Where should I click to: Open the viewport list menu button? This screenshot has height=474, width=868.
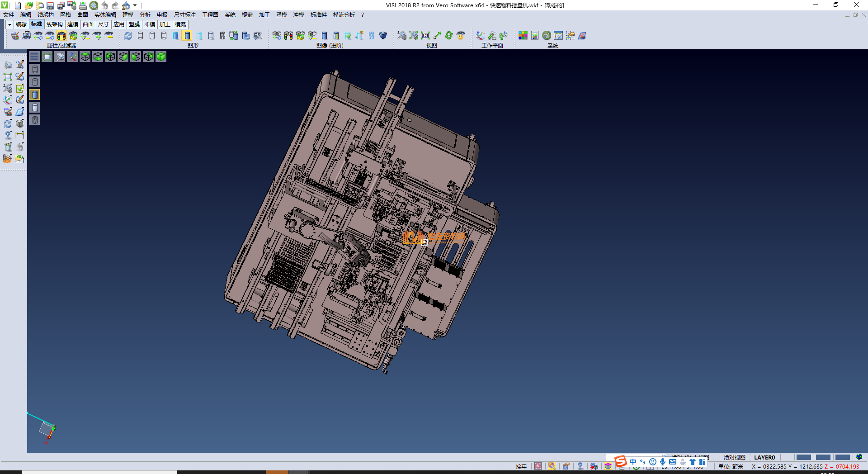pos(34,57)
